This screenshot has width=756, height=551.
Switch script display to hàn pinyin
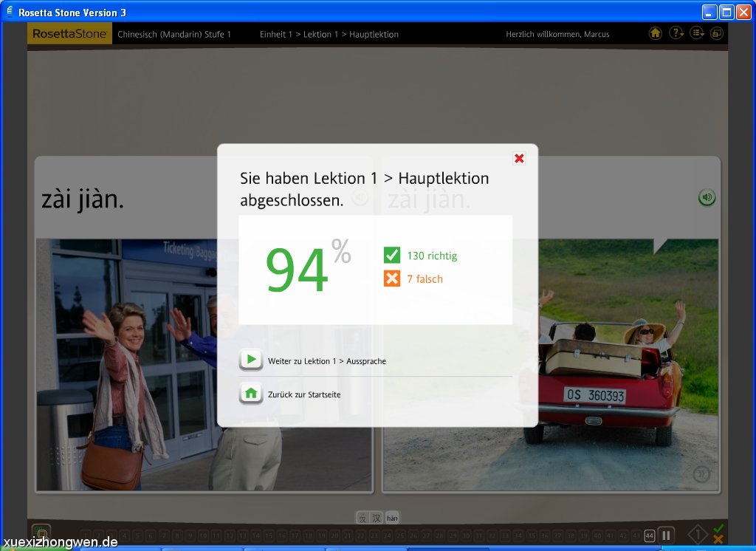(392, 518)
